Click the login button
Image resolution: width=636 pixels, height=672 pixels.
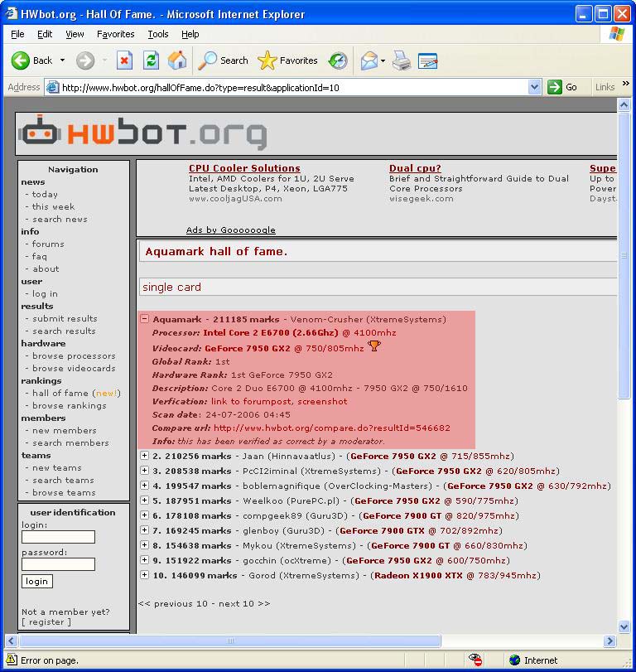[x=36, y=581]
